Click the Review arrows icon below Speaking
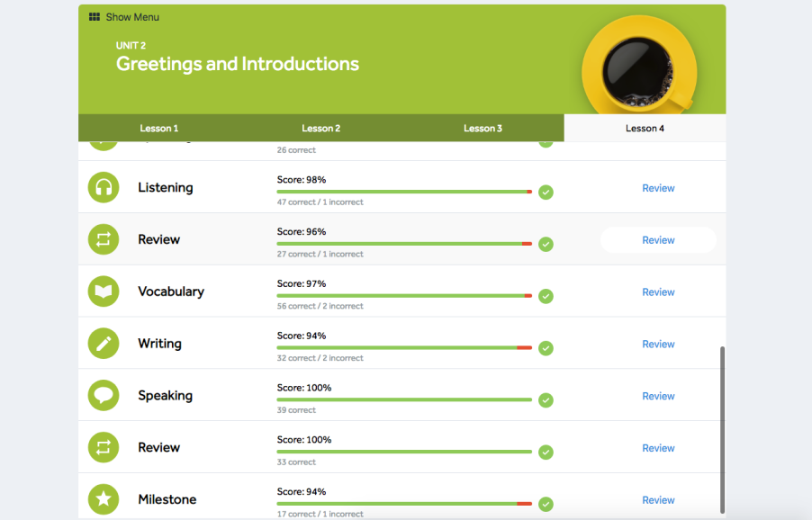812x520 pixels. 104,447
